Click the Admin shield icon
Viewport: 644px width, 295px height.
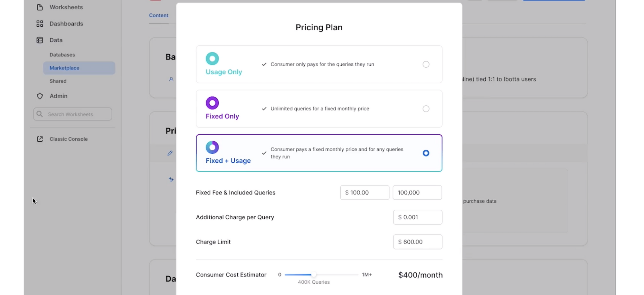coord(40,96)
